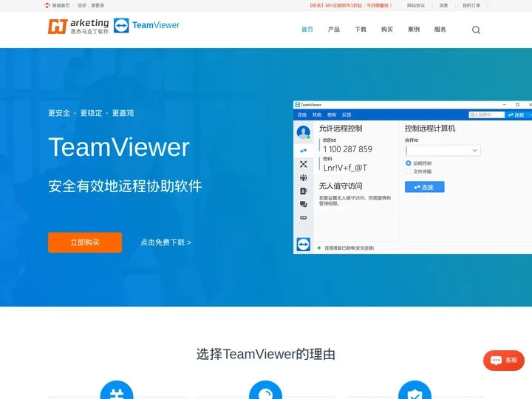Select the 首页 navigation item
Image resolution: width=532 pixels, height=399 pixels.
pos(307,30)
